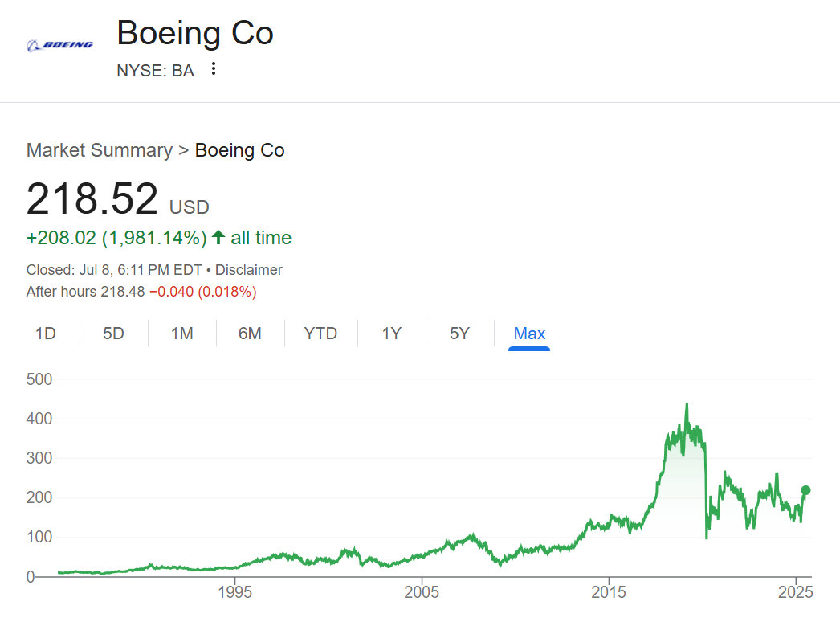Click the 2005 label on the x-axis
The image size is (840, 622).
pyautogui.click(x=422, y=593)
